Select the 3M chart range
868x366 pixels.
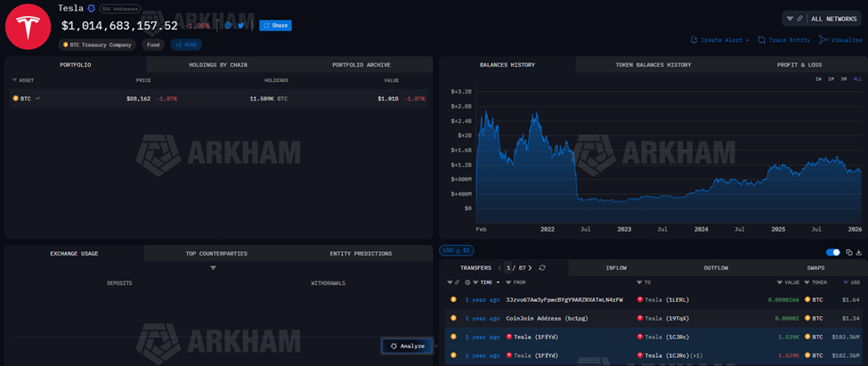pos(844,79)
